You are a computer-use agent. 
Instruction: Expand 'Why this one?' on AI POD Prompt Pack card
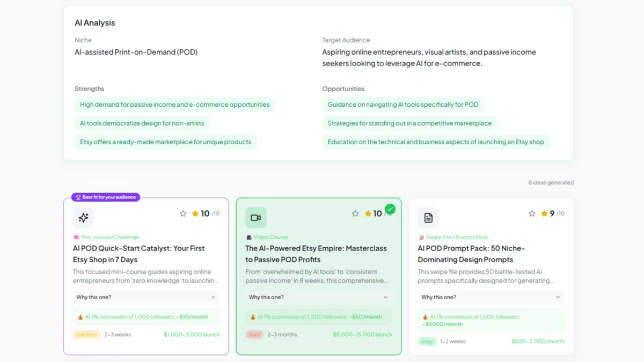(x=491, y=297)
